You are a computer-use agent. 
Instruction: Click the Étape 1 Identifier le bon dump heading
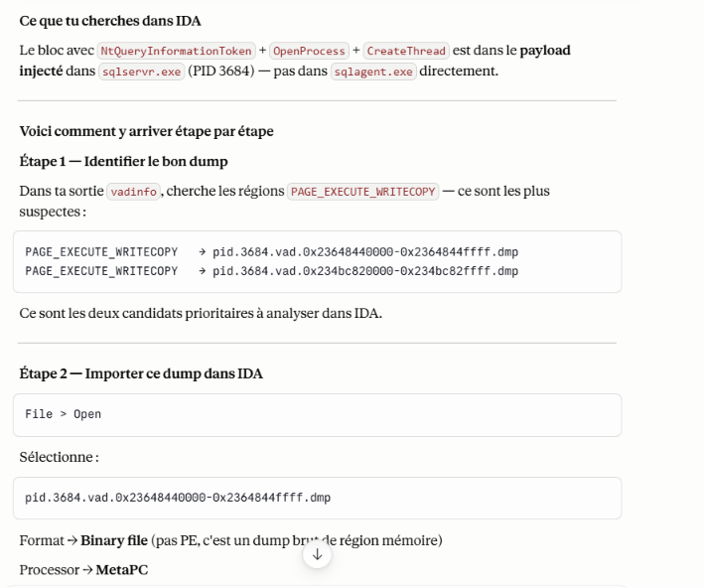pos(123,161)
